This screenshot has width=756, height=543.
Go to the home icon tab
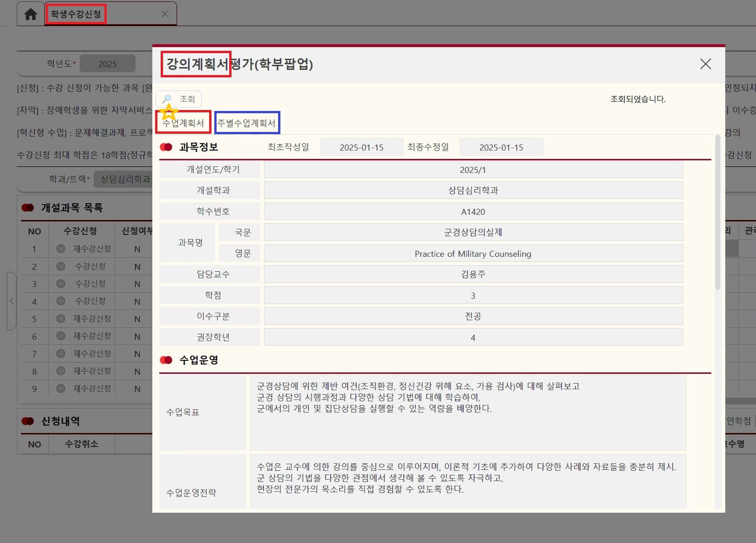coord(31,14)
